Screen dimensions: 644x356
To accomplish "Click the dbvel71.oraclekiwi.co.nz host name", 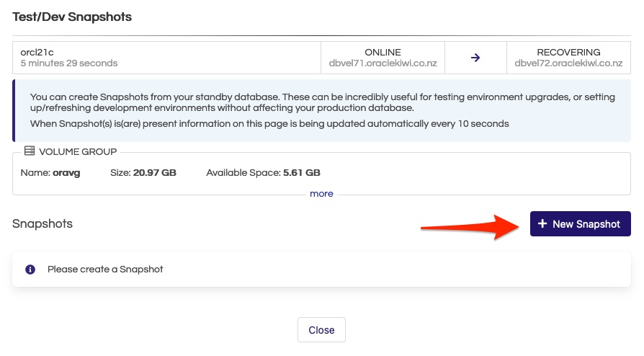I will 383,63.
